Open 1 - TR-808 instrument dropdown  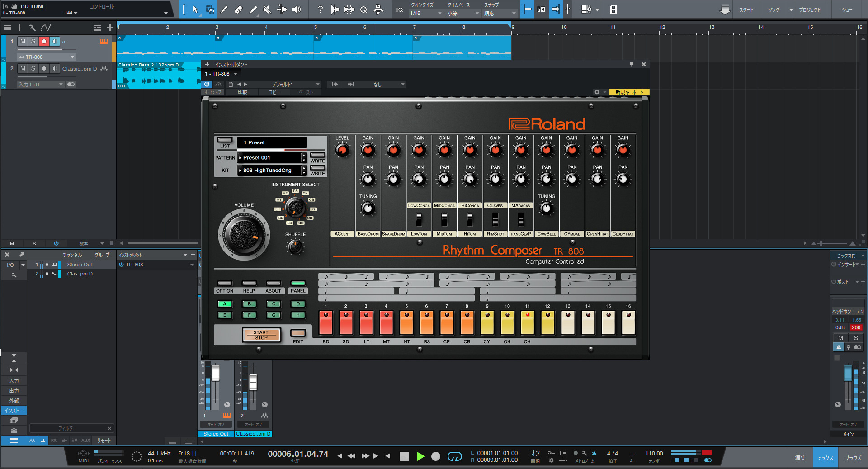click(222, 74)
